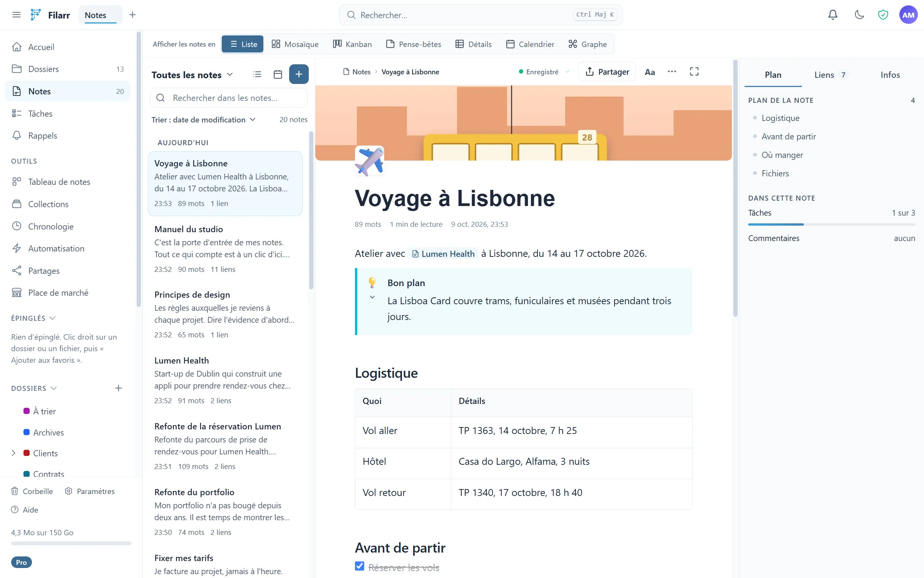Open the green shield security icon
This screenshot has height=578, width=924.
point(883,15)
